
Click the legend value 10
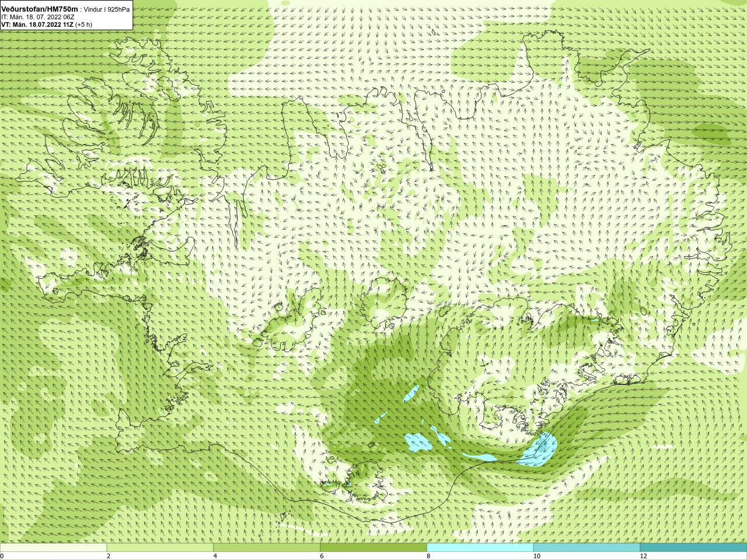coord(537,556)
